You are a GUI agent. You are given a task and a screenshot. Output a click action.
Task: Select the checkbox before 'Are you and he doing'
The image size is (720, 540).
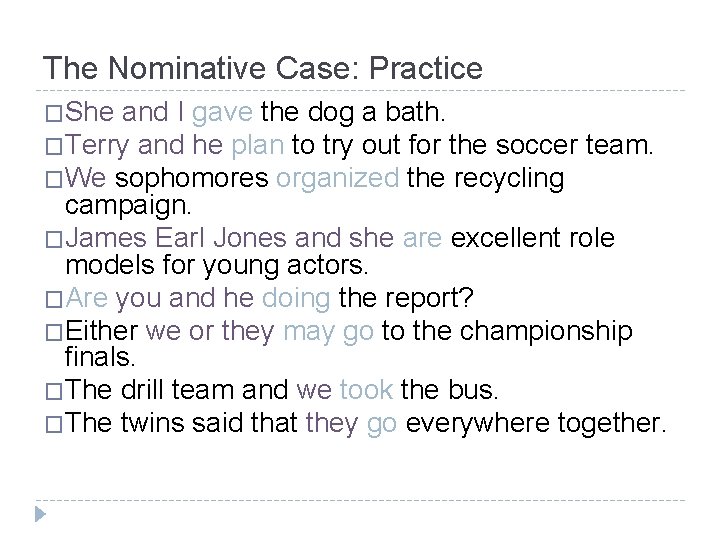(x=54, y=300)
